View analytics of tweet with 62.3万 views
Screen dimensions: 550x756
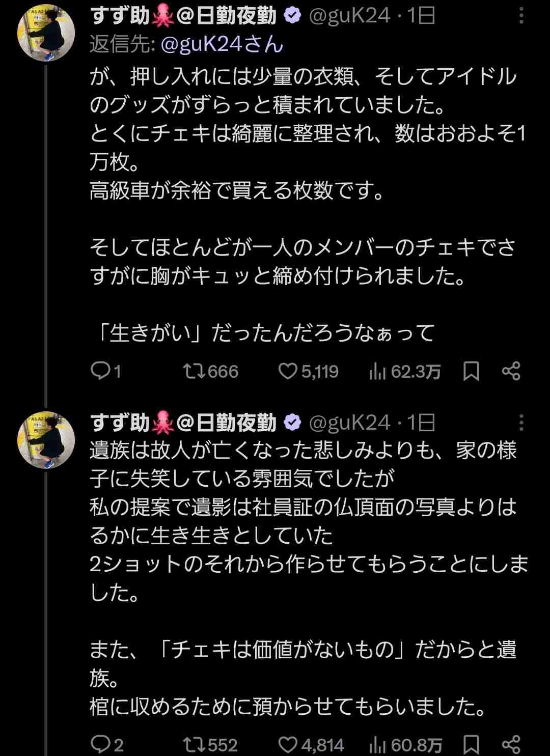377,372
